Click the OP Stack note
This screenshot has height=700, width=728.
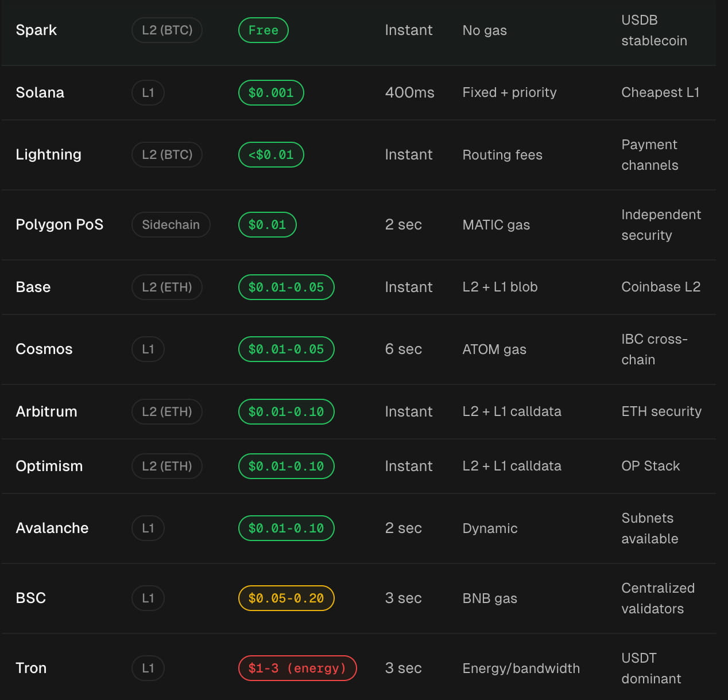tap(650, 466)
